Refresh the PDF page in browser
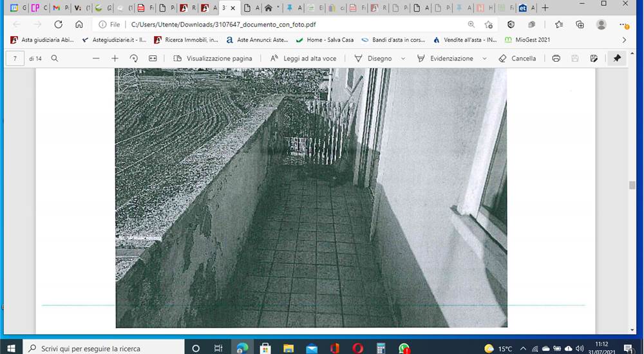Image resolution: width=644 pixels, height=354 pixels. (x=59, y=24)
